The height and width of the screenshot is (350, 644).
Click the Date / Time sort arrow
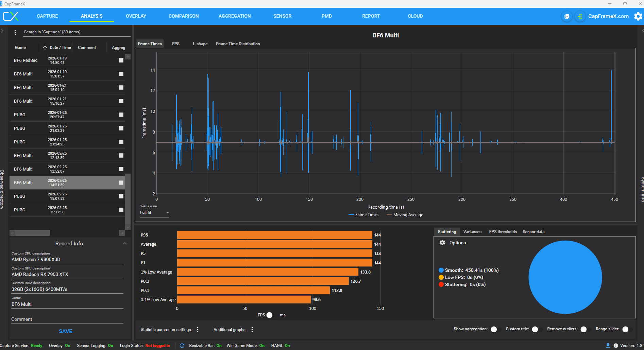coord(45,48)
